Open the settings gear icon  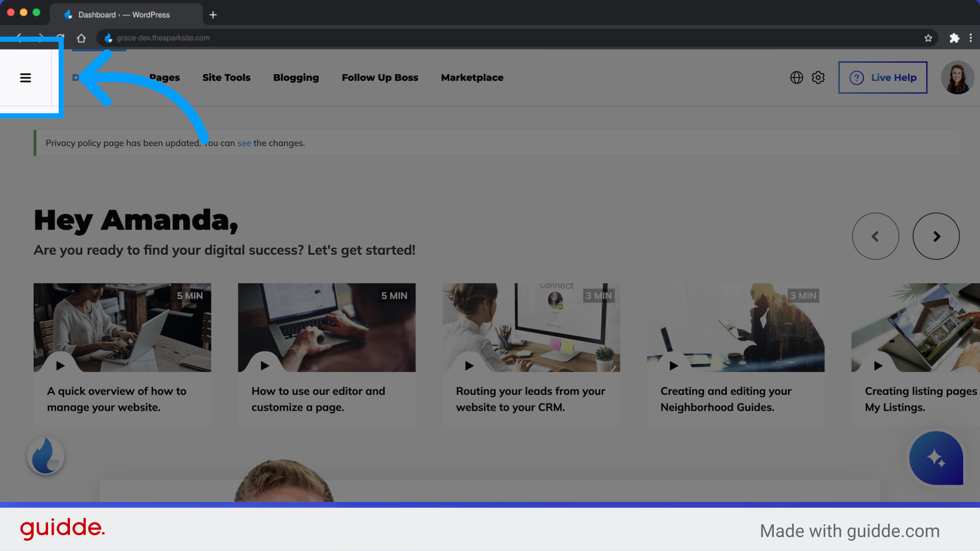pyautogui.click(x=818, y=78)
